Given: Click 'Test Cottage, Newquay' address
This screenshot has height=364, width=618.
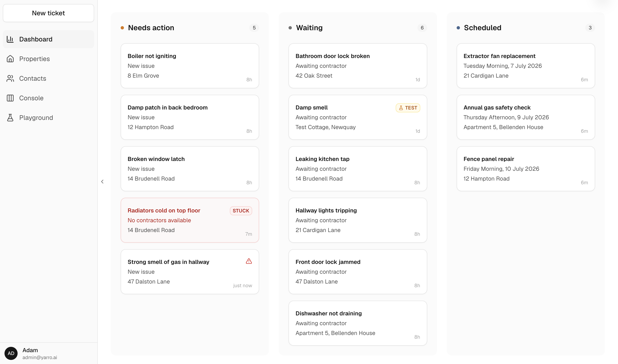Looking at the screenshot, I should coord(325,127).
